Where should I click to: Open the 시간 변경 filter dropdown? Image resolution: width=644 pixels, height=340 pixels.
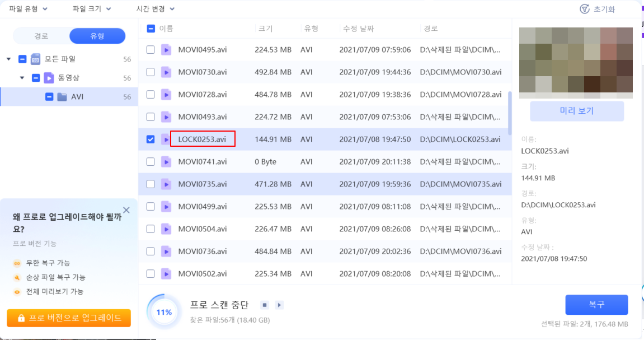[x=155, y=8]
